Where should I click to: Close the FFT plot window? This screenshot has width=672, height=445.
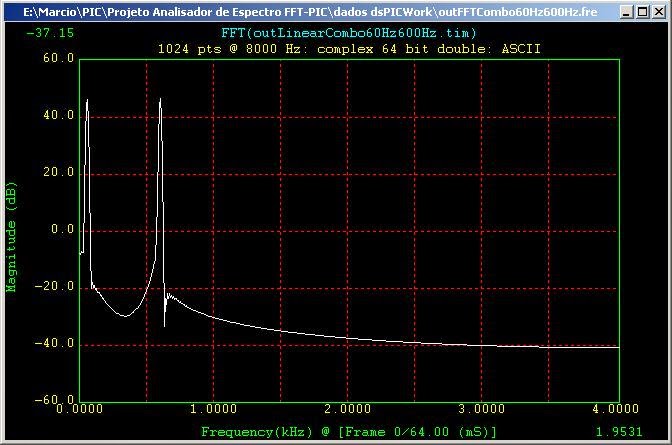point(659,12)
